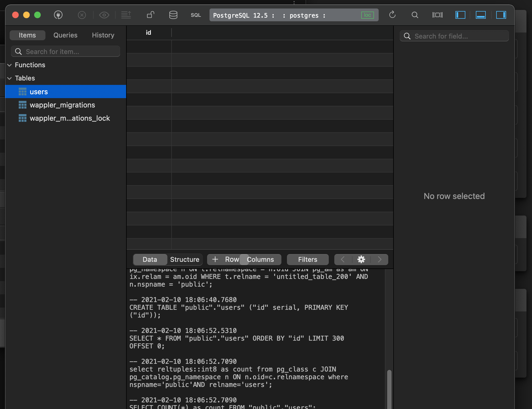
Task: Toggle the left sidebar pane
Action: 460,15
